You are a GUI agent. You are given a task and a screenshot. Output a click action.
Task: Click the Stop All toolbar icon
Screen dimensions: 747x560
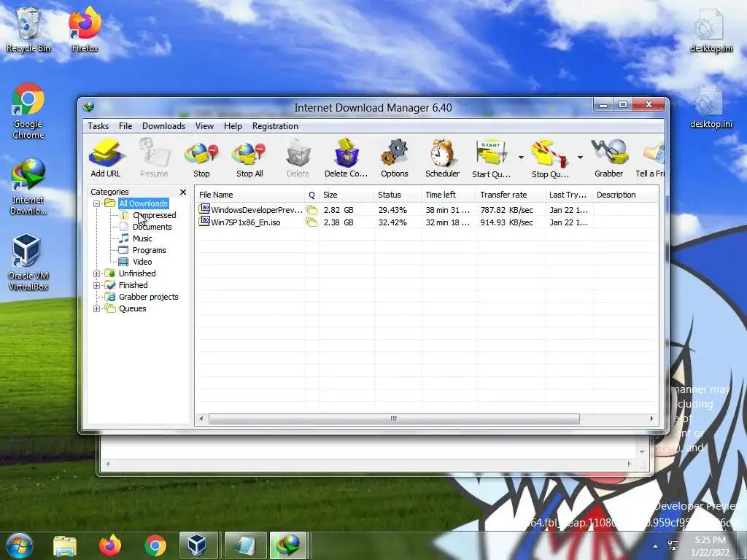(x=249, y=158)
